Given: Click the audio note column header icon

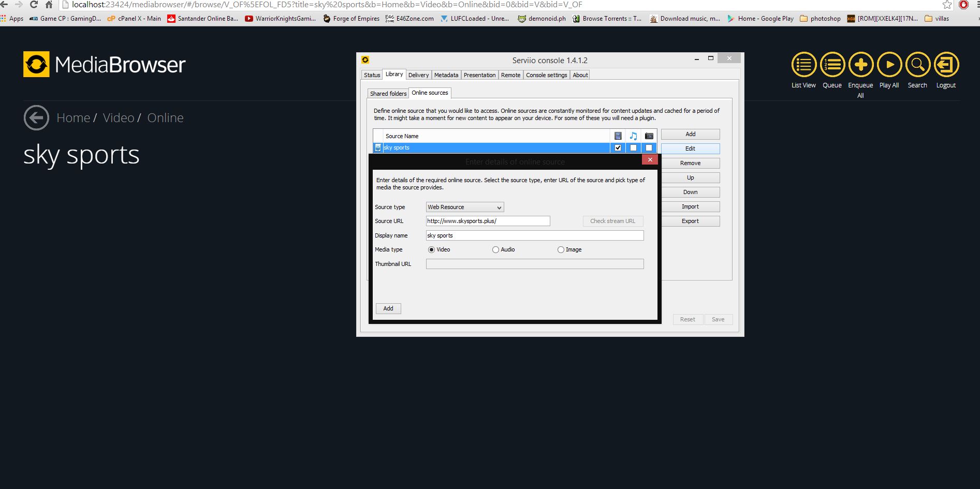Looking at the screenshot, I should (633, 136).
